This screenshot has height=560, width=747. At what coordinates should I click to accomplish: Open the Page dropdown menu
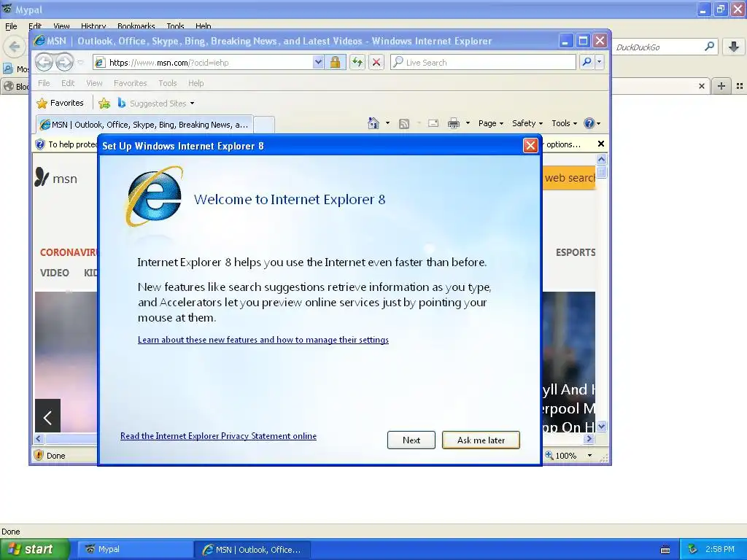pos(491,123)
